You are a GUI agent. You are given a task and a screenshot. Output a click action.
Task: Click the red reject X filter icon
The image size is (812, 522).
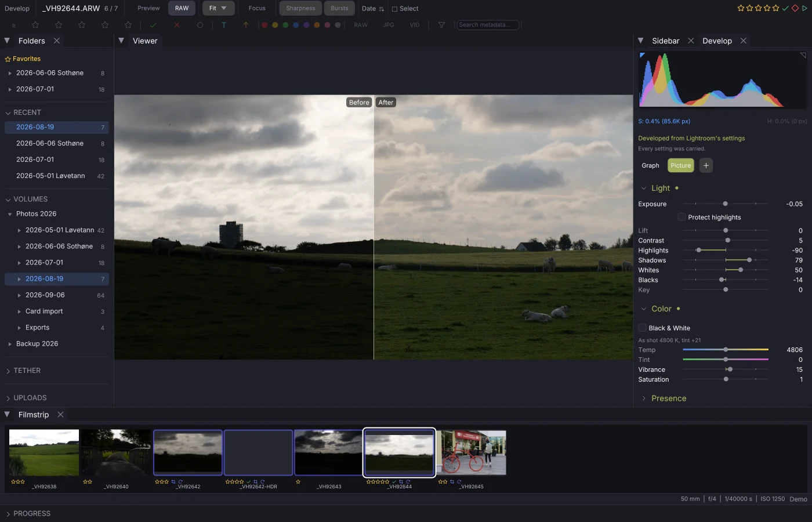(177, 25)
